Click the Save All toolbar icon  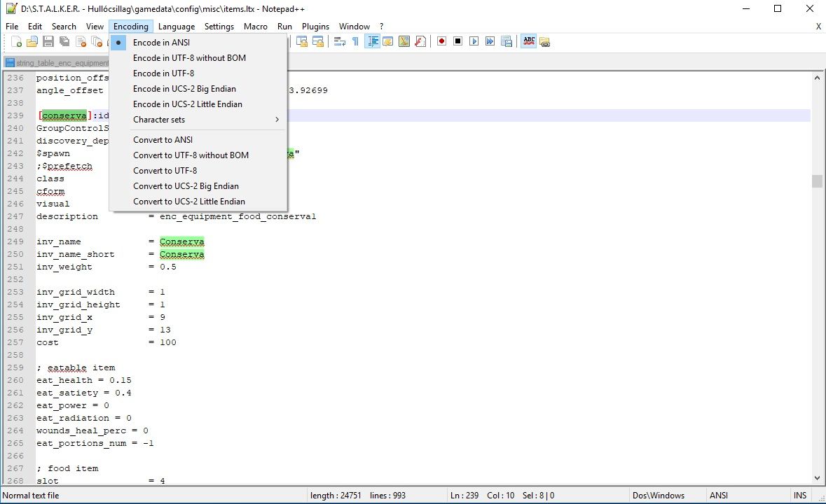click(x=64, y=41)
